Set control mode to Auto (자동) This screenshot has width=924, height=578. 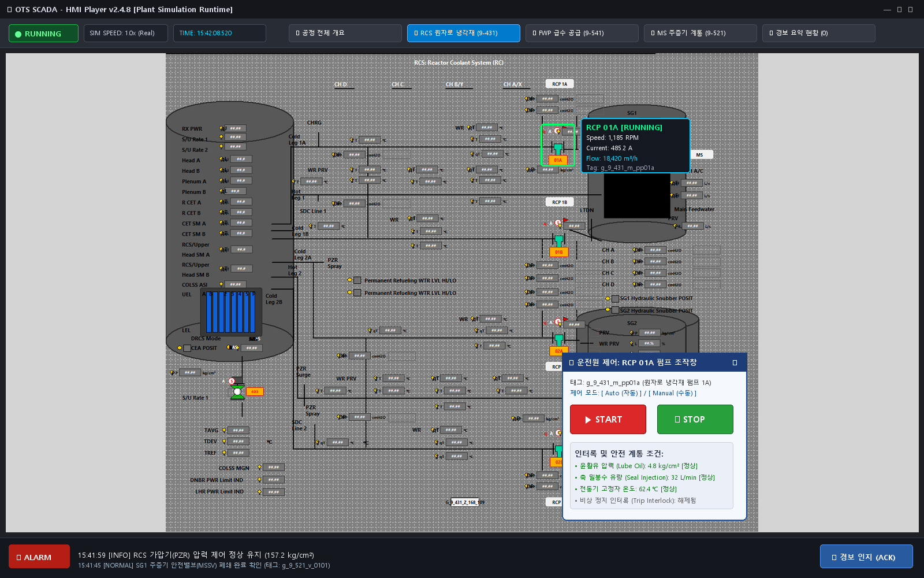pyautogui.click(x=621, y=393)
